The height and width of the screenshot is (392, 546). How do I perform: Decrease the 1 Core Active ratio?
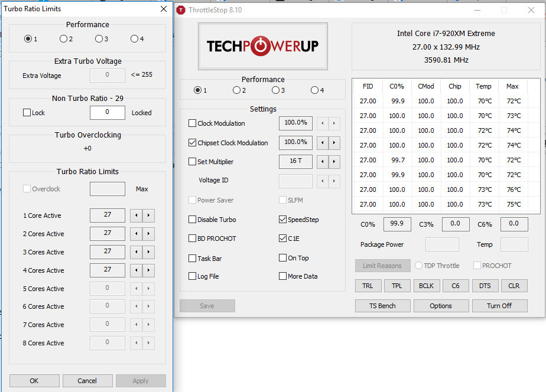click(136, 215)
